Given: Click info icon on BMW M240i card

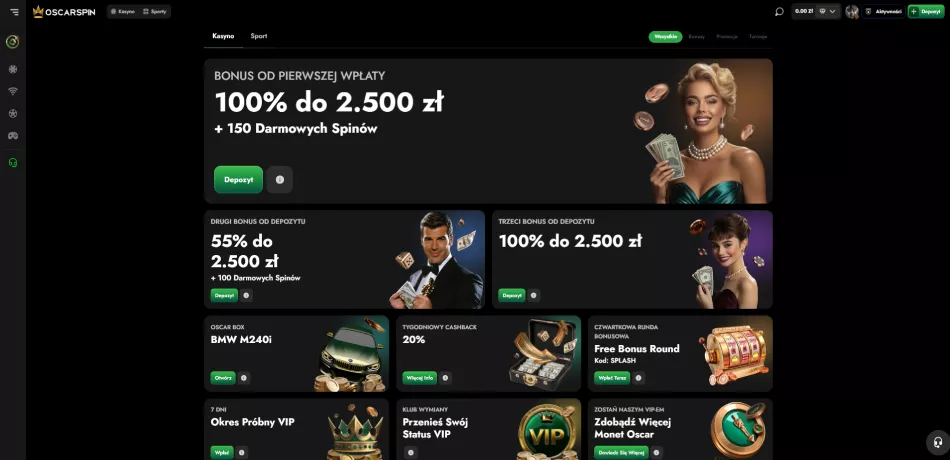Looking at the screenshot, I should (244, 378).
